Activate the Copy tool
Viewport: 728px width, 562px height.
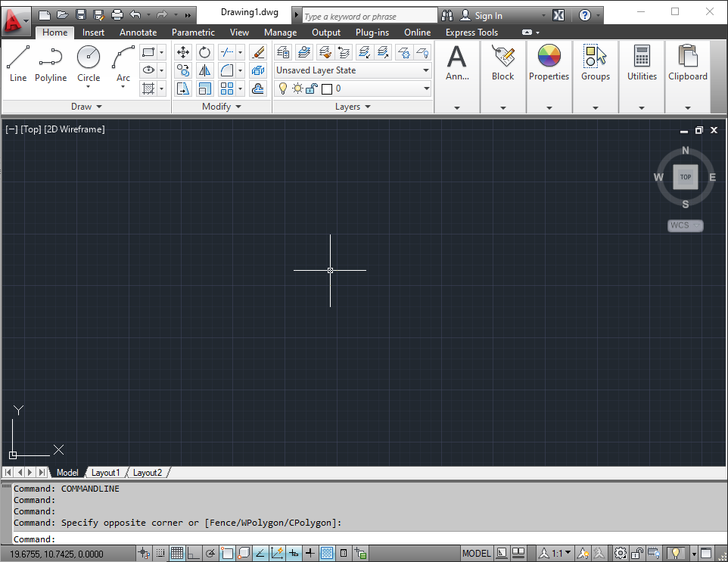(x=183, y=70)
